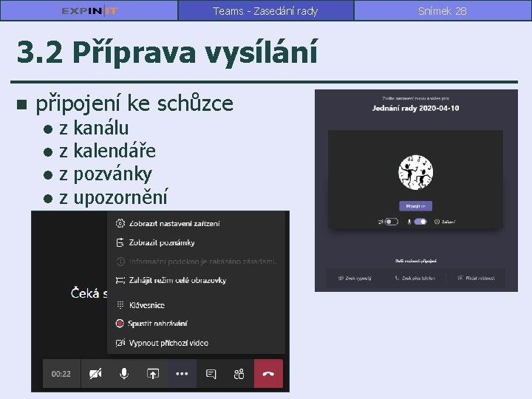
Task: Click the Připojit se join button
Action: pyautogui.click(x=415, y=206)
